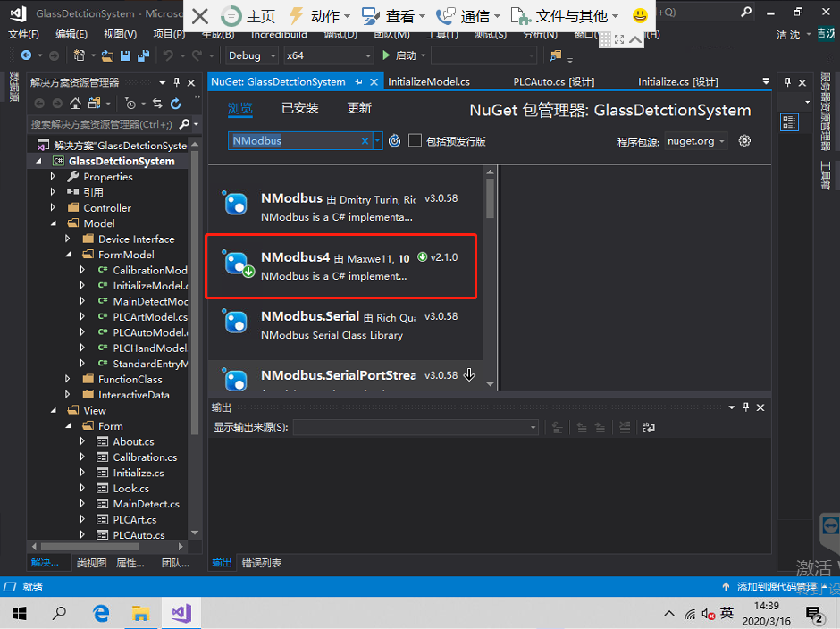The image size is (840, 629).
Task: Open Microsoft Edge from the taskbar
Action: [x=101, y=613]
